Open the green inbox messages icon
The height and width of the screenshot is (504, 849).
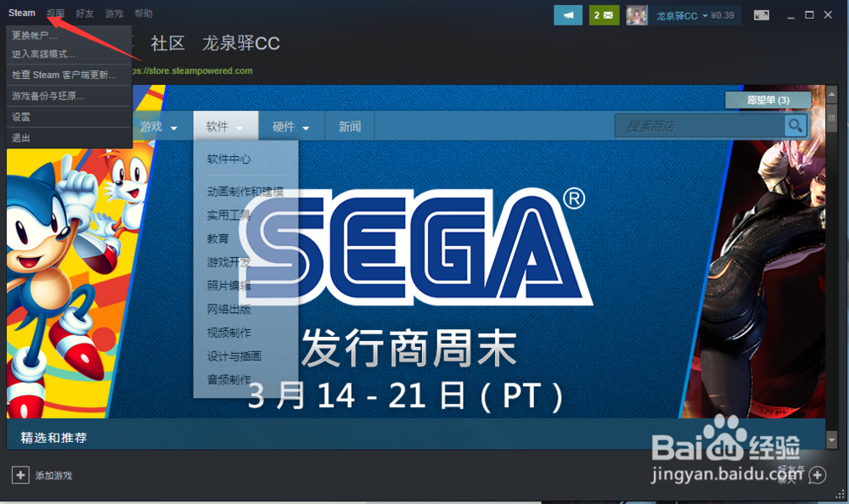(x=604, y=15)
